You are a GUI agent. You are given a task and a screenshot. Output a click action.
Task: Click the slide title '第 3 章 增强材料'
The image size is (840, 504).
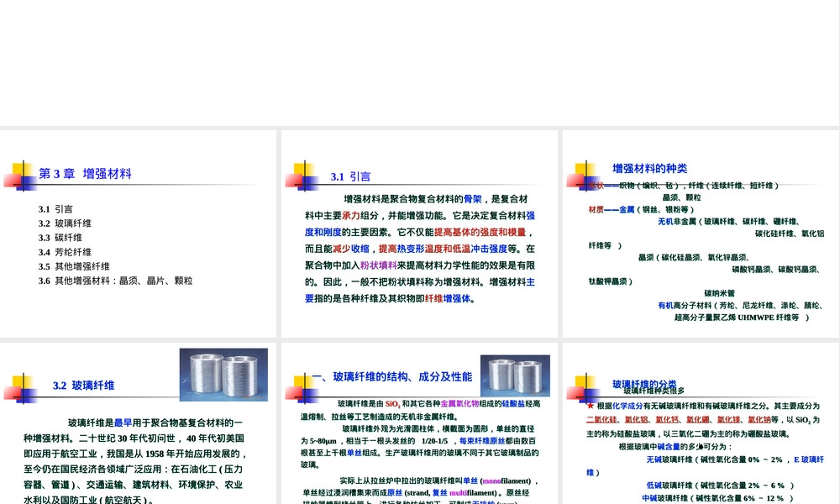click(x=85, y=174)
